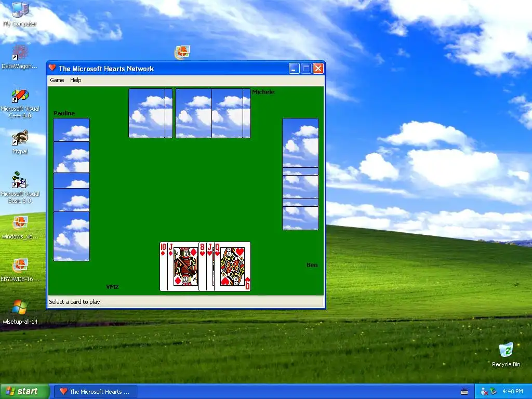
Task: Play the 10 of diamonds card
Action: click(x=163, y=267)
